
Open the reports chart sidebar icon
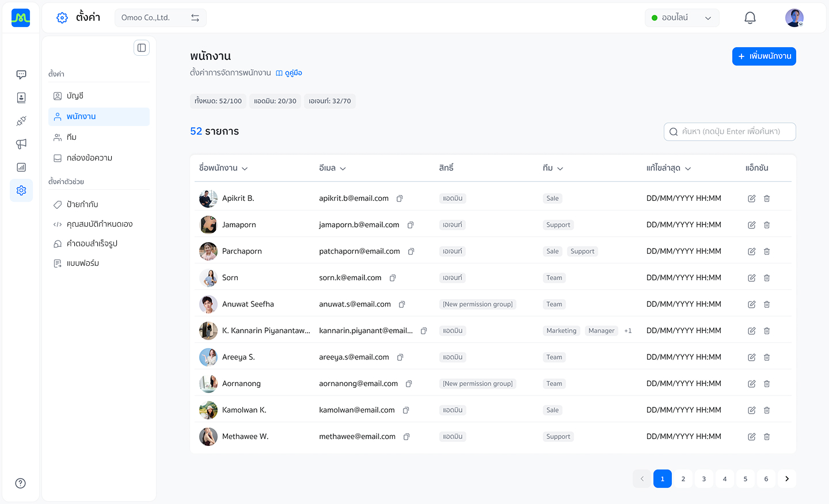[x=21, y=167]
